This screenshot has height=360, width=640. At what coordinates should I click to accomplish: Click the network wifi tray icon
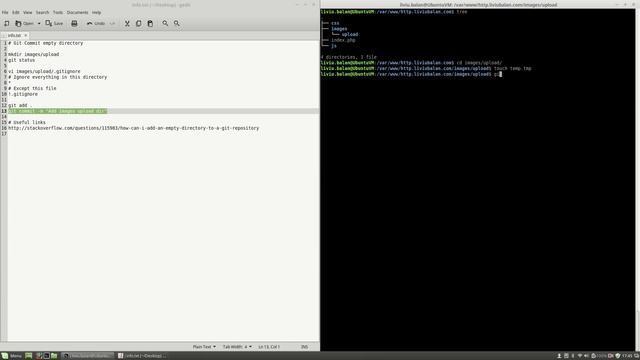pos(580,356)
